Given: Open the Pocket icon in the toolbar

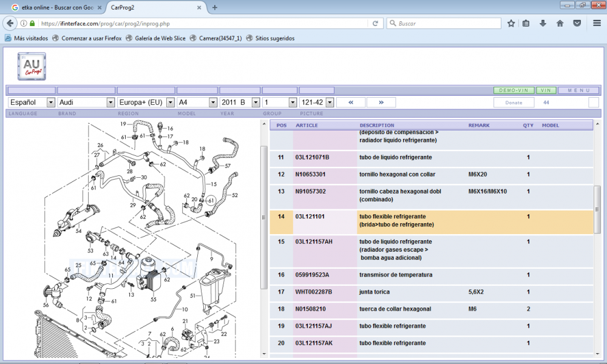Looking at the screenshot, I should (x=577, y=24).
